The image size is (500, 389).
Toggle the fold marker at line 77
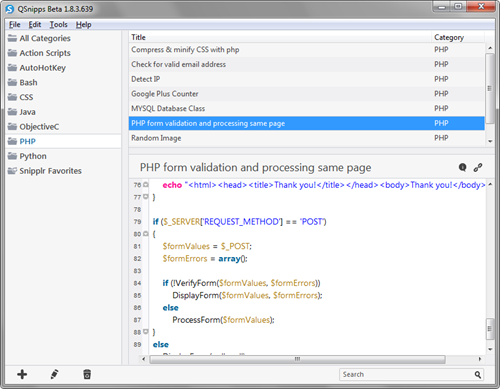146,197
